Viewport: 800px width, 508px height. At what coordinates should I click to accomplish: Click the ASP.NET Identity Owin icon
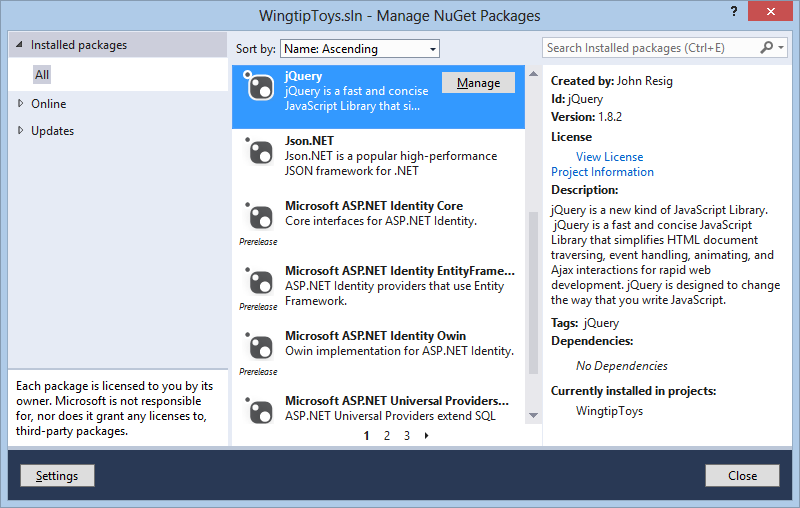[259, 346]
